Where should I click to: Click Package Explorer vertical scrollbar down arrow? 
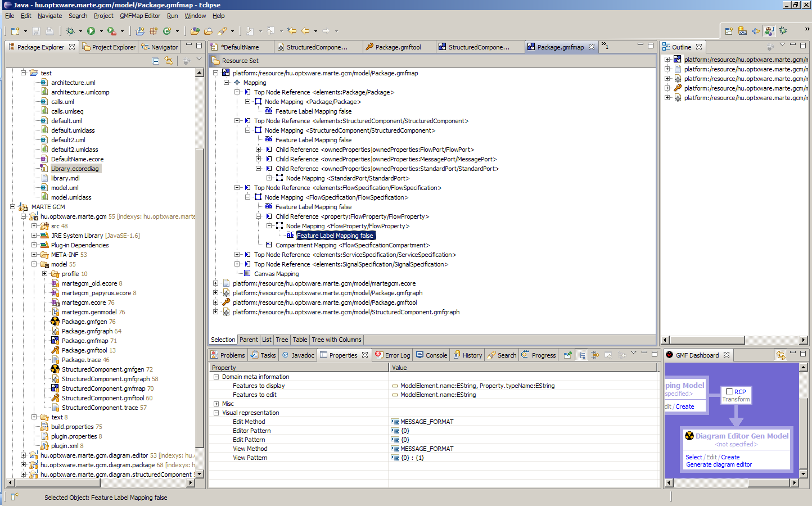[x=199, y=474]
